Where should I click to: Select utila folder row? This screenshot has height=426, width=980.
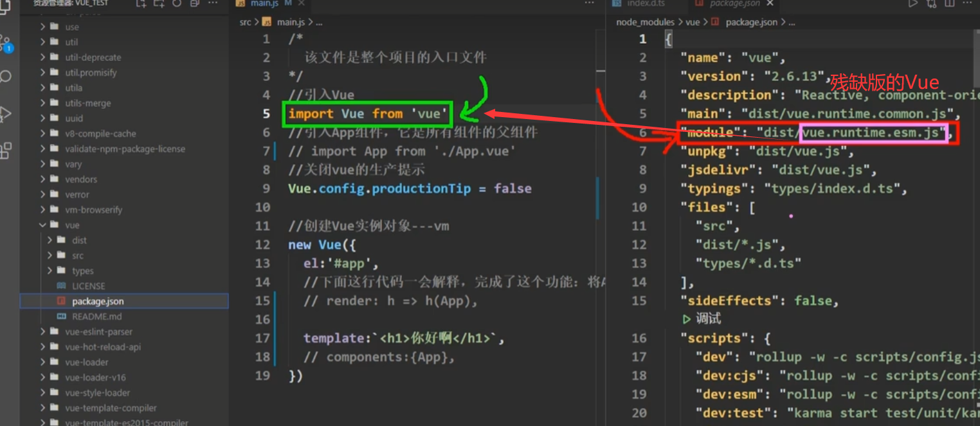coord(124,88)
